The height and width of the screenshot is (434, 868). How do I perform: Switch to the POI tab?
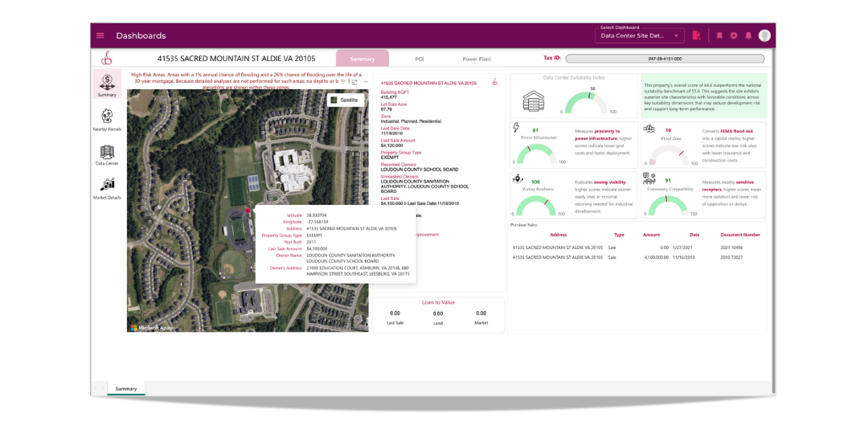[x=420, y=59]
